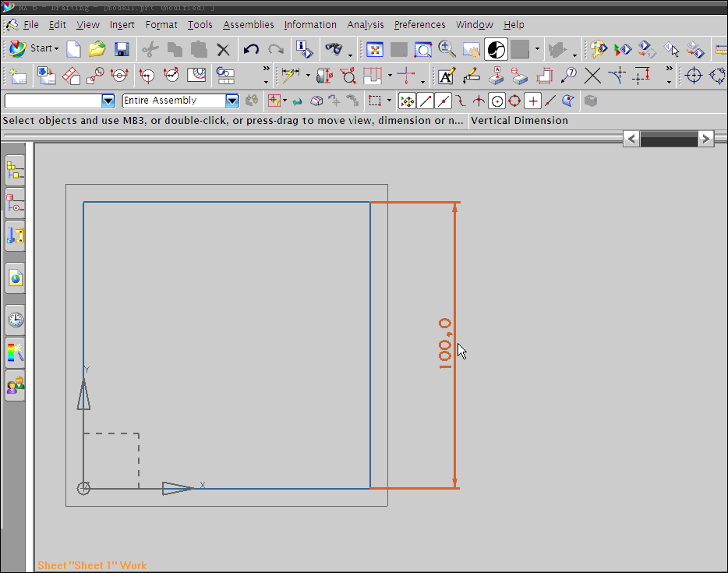Click the Save file icon
728x573 pixels.
(x=121, y=50)
